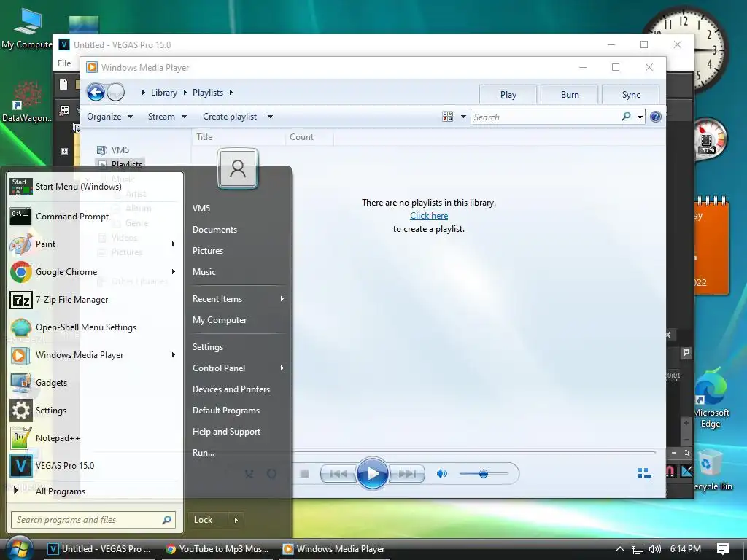Click the search magnifier in Media Player

point(626,117)
